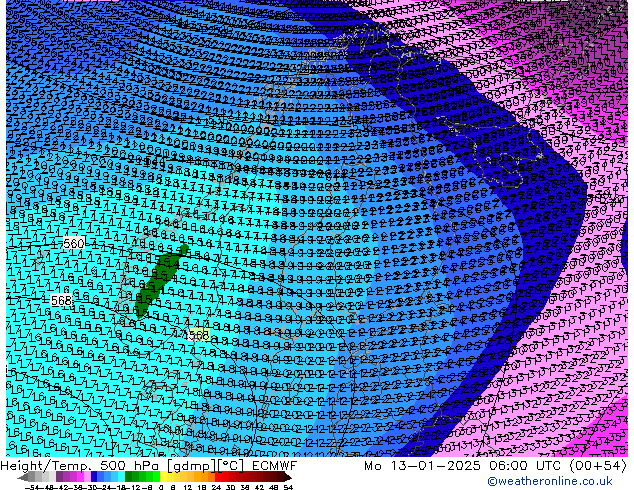Image resolution: width=634 pixels, height=490 pixels.
Task: Click the ECMWF model label
Action: click(x=275, y=466)
